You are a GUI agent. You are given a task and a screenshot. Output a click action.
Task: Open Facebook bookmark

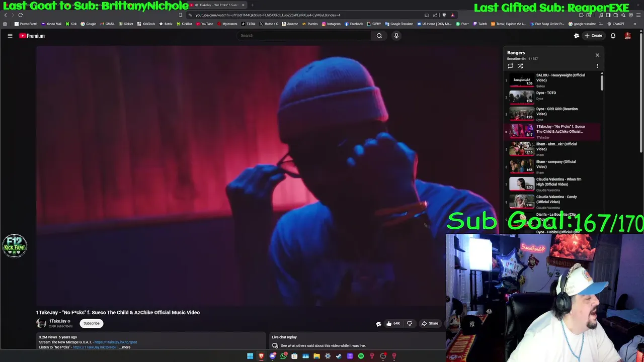(354, 24)
